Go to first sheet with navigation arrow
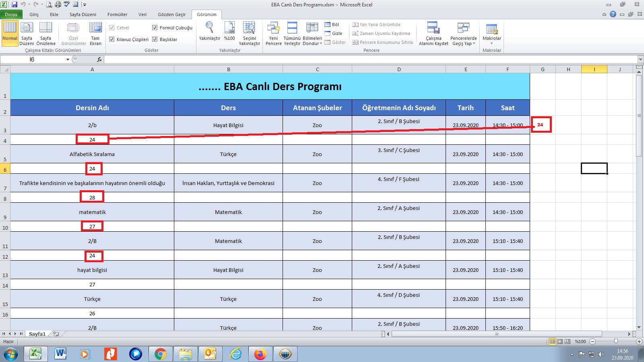 (4, 334)
